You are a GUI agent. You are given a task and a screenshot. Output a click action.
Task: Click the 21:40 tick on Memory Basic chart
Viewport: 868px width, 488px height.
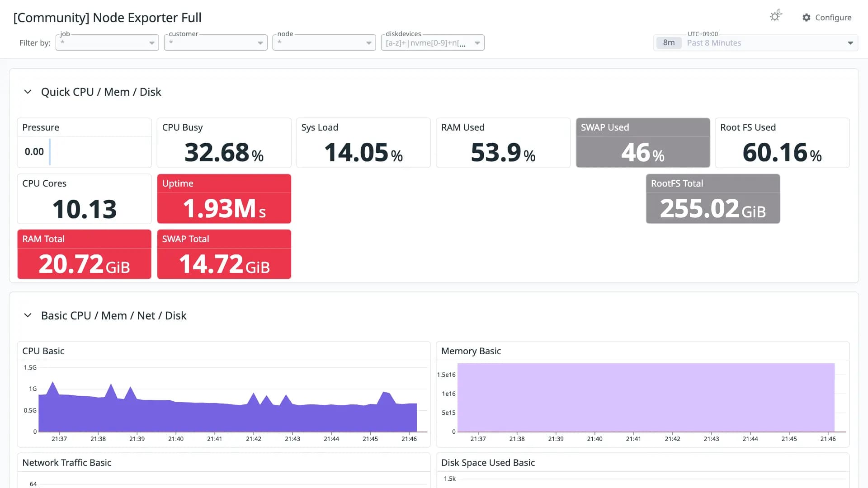coord(594,439)
